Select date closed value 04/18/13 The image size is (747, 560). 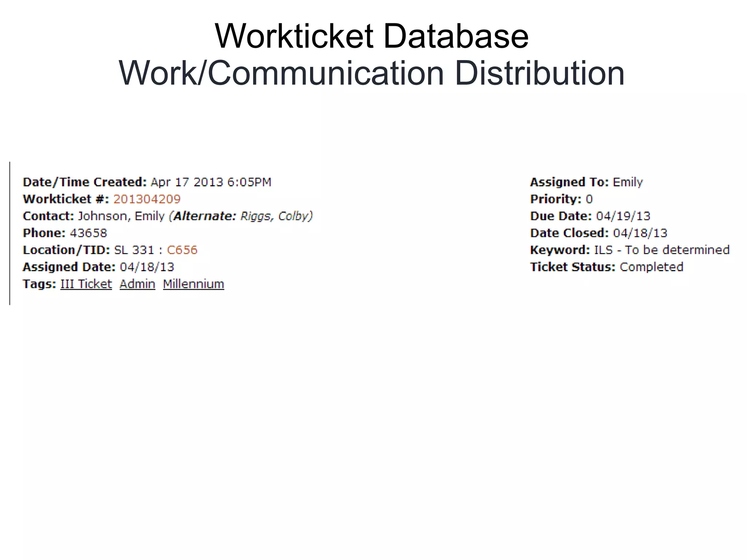[x=640, y=233]
